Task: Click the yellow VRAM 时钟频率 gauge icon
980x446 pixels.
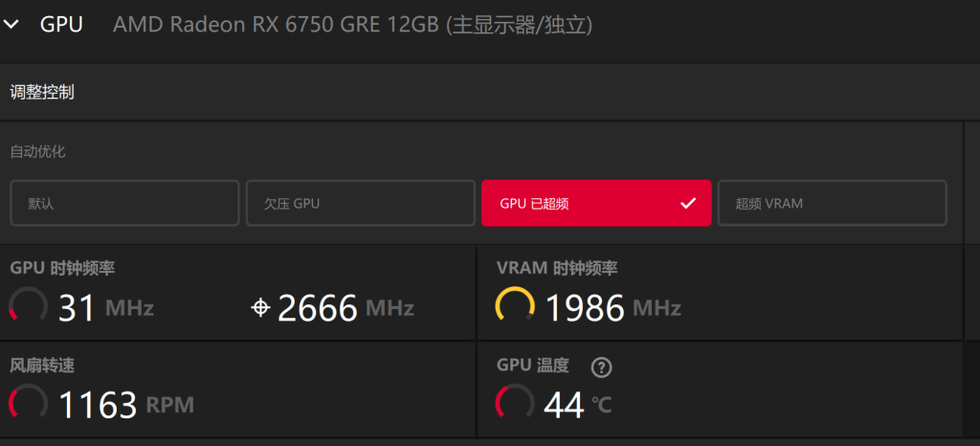Action: pos(515,306)
